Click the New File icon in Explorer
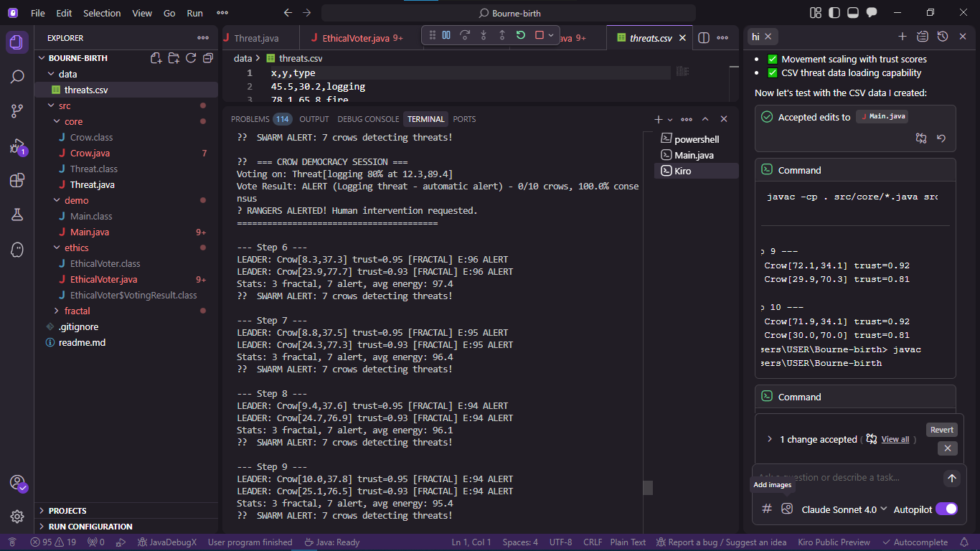 pyautogui.click(x=156, y=58)
